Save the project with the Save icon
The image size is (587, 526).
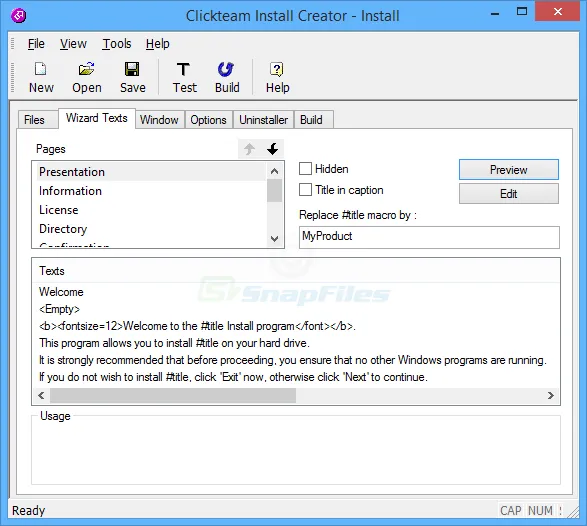(x=133, y=77)
